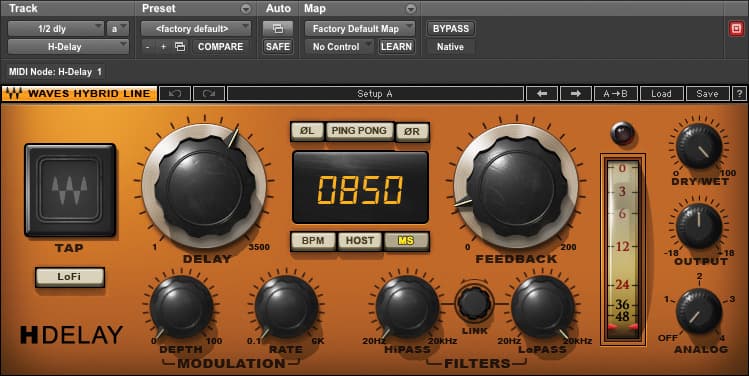The image size is (749, 376).
Task: Click the Native format button
Action: 450,47
